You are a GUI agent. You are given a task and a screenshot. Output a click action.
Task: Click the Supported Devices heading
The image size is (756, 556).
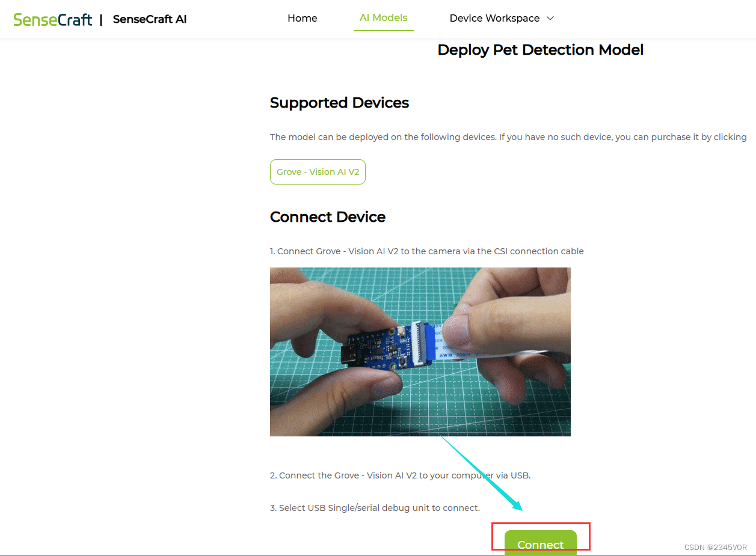(x=339, y=103)
